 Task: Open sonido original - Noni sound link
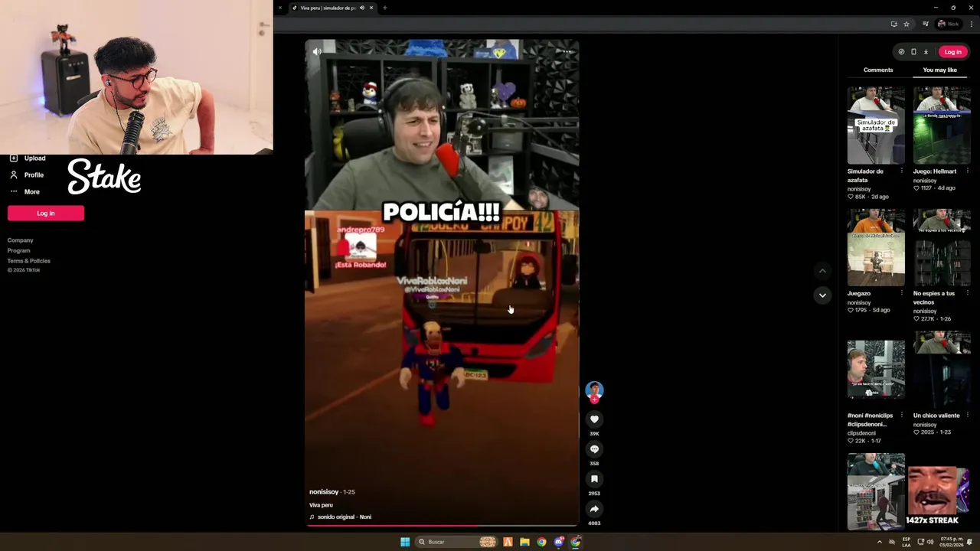345,517
